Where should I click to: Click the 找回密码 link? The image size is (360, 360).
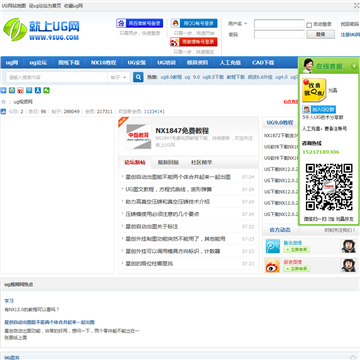[x=350, y=24]
